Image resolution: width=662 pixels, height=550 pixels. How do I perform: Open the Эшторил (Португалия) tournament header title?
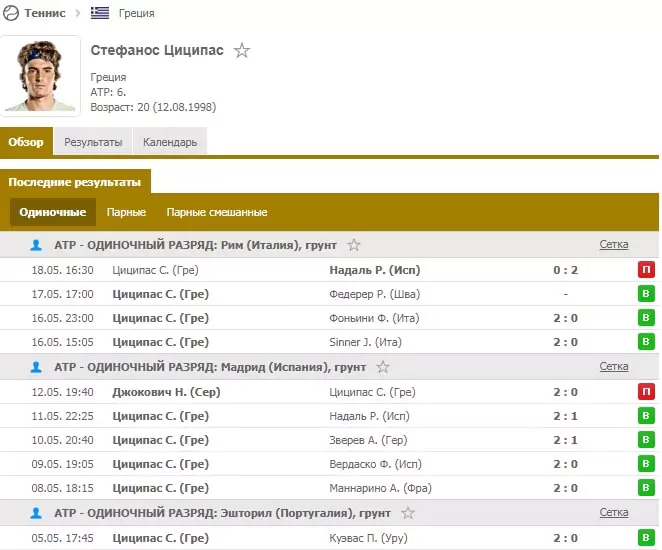tap(222, 513)
